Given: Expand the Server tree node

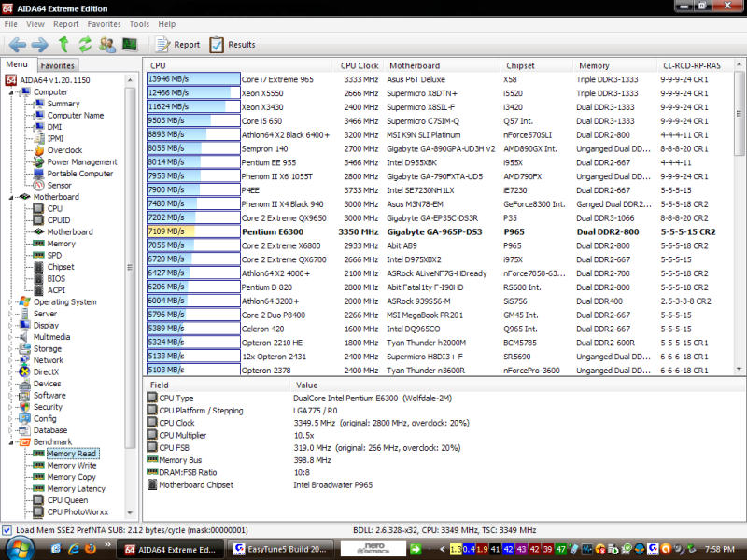Looking at the screenshot, I should [11, 314].
